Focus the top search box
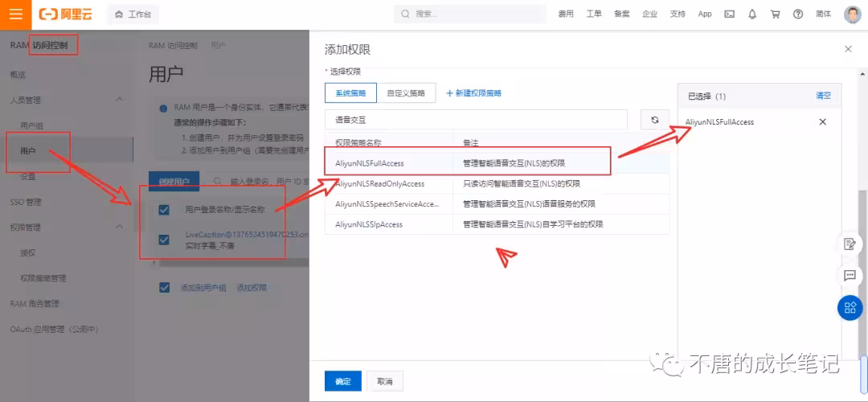Image resolution: width=868 pixels, height=402 pixels. point(469,14)
